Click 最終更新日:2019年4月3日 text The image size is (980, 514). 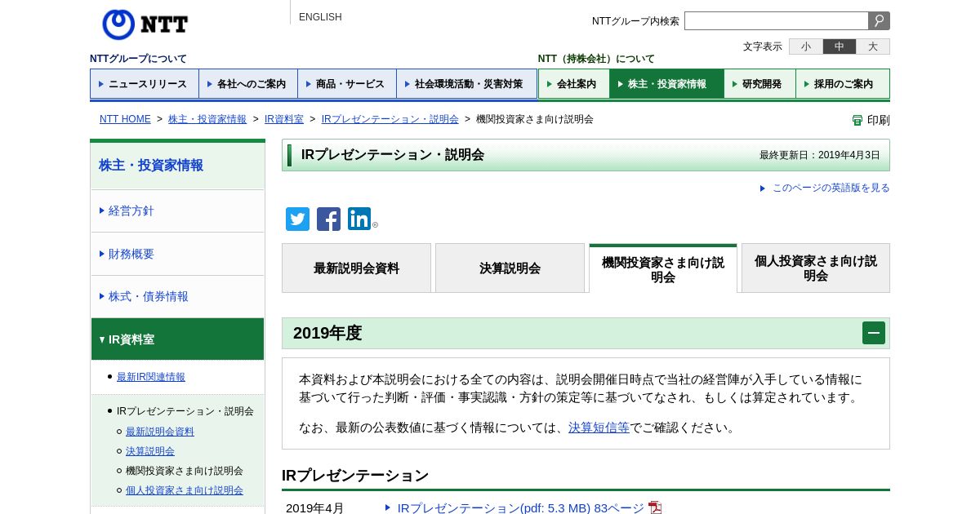click(820, 155)
